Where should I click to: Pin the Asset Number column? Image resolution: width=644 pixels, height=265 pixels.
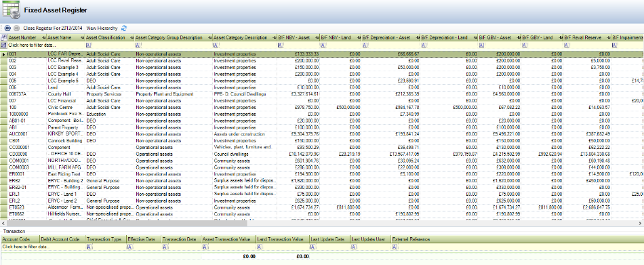click(44, 38)
